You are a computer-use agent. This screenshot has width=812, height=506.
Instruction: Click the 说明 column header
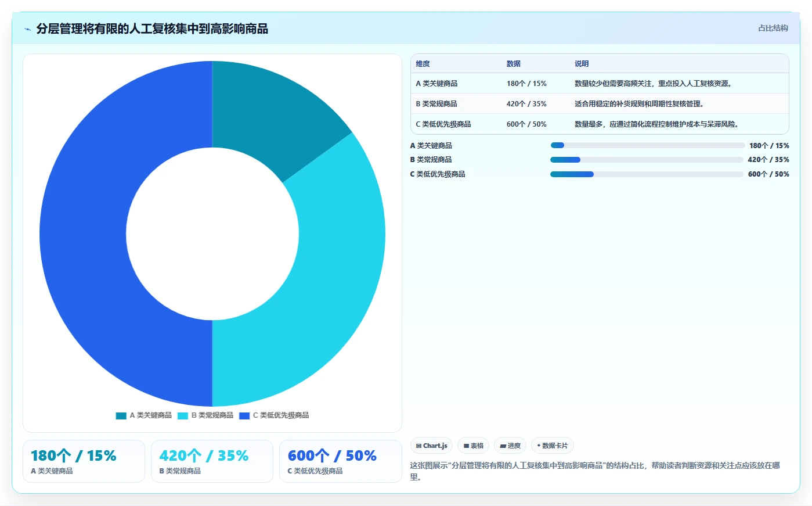click(582, 64)
